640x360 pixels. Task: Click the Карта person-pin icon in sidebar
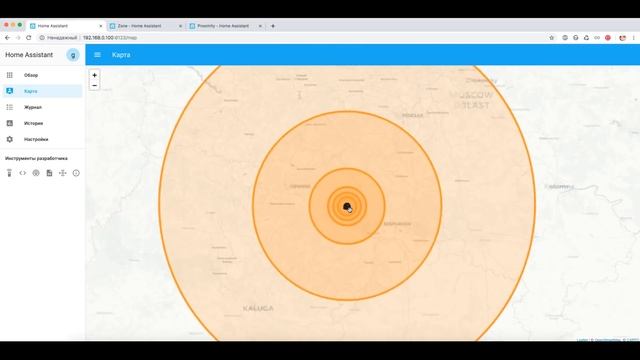(x=9, y=91)
